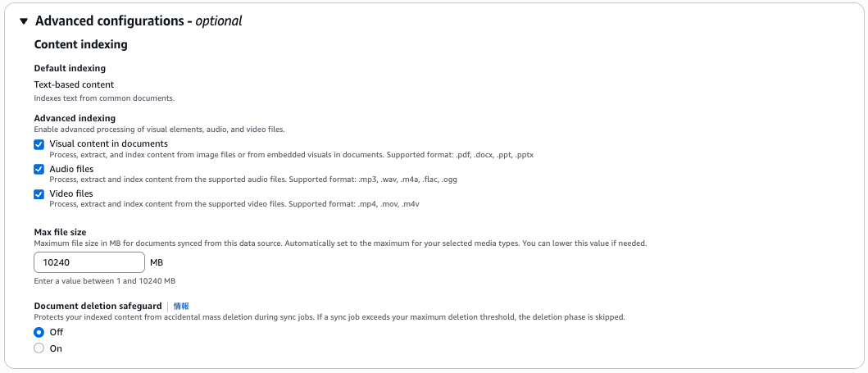
Task: Select the Off radio button
Action: point(39,333)
